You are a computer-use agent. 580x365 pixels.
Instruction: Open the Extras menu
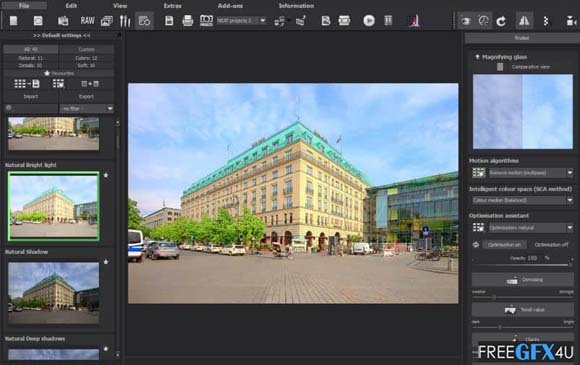[172, 6]
